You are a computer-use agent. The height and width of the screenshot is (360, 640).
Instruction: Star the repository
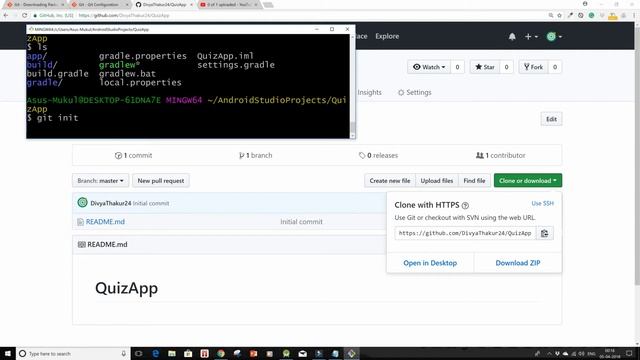(x=484, y=67)
